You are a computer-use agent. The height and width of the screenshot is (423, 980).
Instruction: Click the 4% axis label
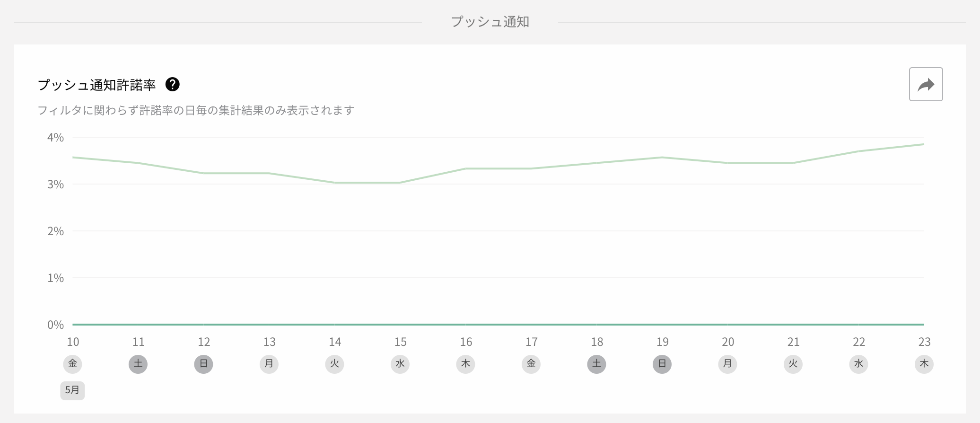point(56,138)
